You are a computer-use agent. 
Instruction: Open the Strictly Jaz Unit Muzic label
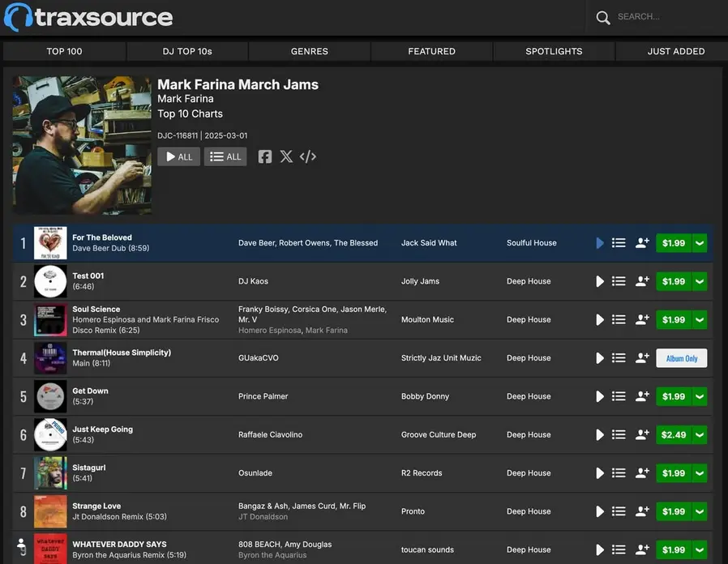[x=441, y=358]
